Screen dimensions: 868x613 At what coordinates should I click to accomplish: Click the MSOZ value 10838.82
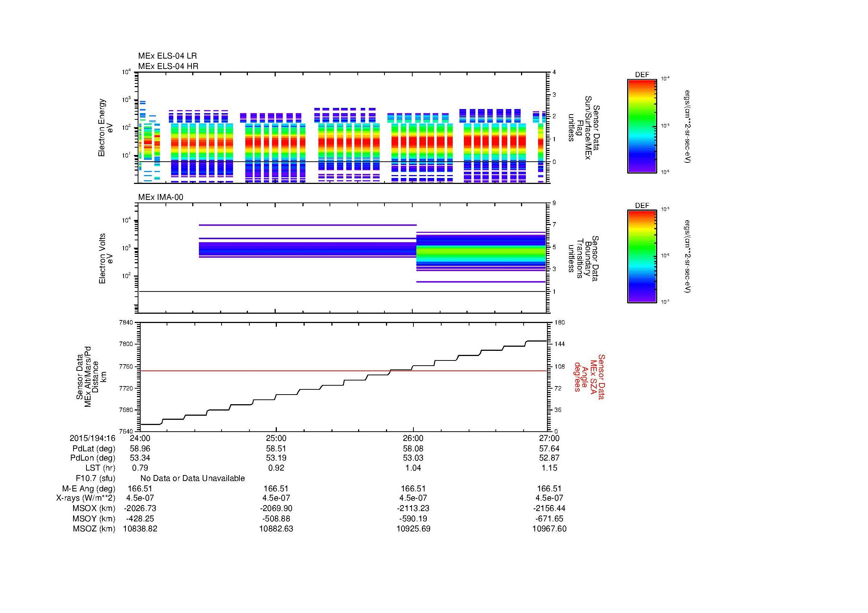pos(140,529)
